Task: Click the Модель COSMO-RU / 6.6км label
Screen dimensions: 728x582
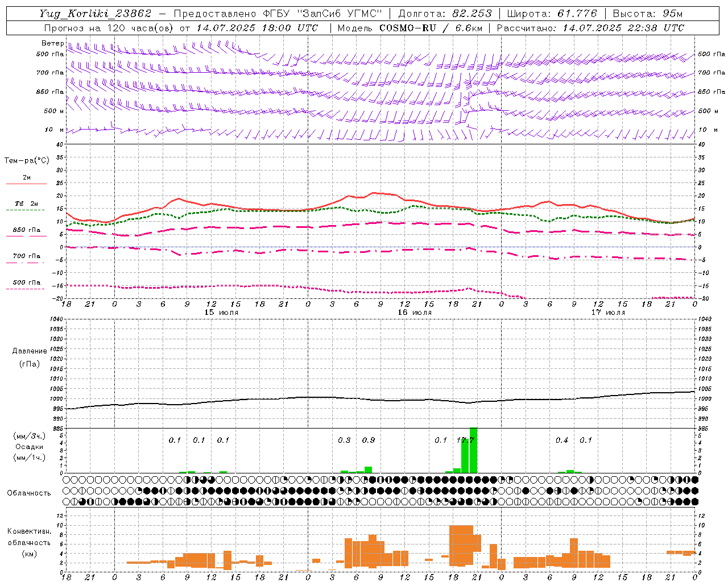Action: [x=410, y=28]
